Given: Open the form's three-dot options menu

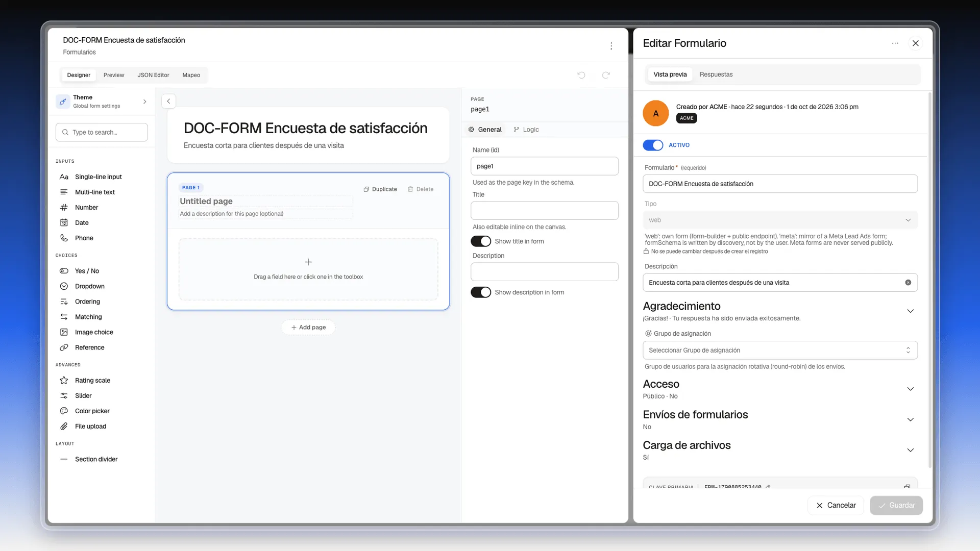Looking at the screenshot, I should coord(611,46).
